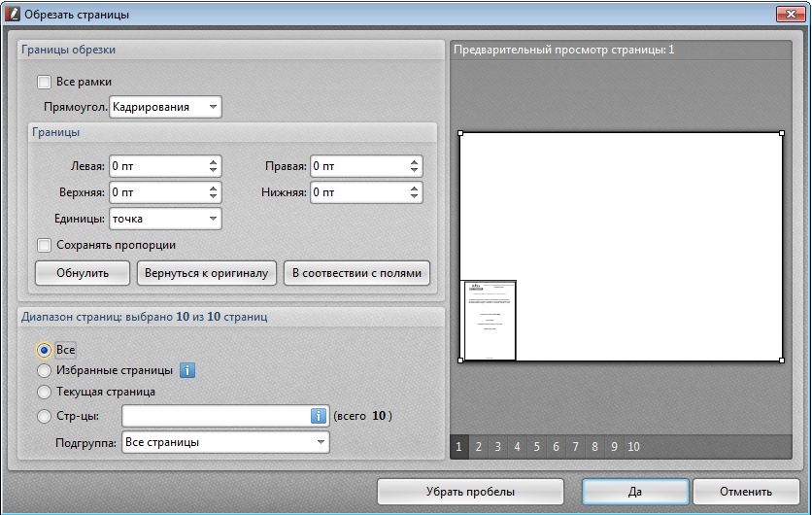812x515 pixels.
Task: Switch preview to page 5
Action: 536,447
